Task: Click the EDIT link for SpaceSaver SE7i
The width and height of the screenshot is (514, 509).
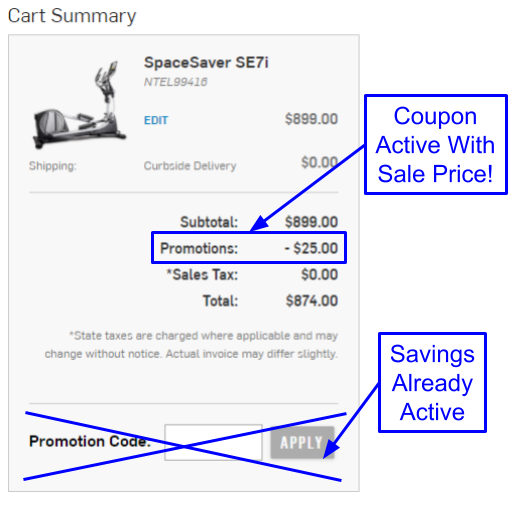Action: pos(156,120)
